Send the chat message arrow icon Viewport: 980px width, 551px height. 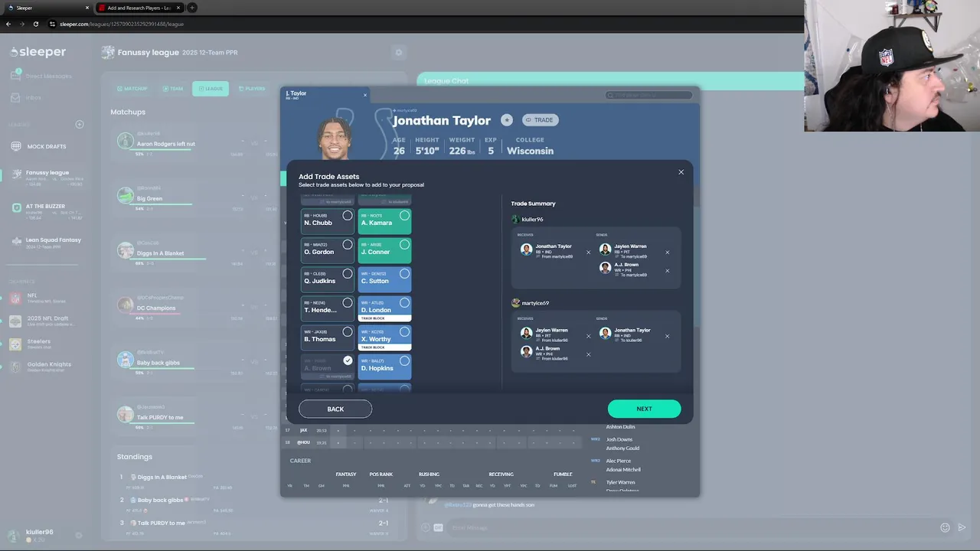click(x=962, y=527)
